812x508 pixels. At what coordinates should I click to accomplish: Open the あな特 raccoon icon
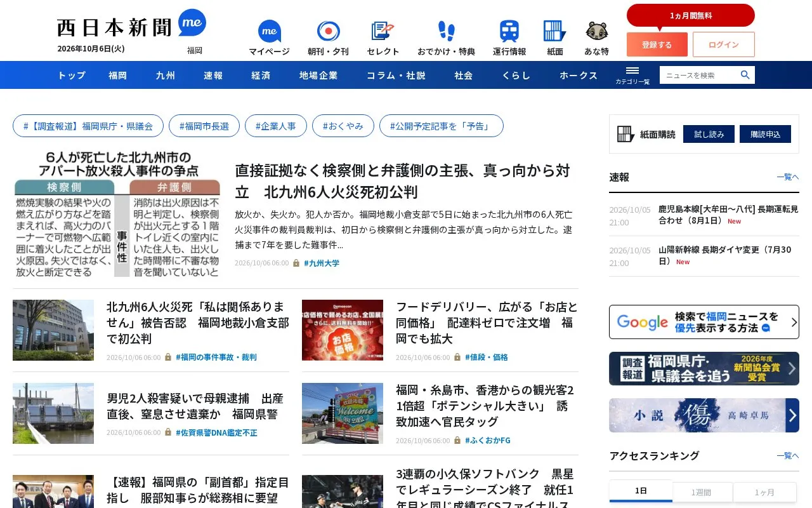[596, 31]
